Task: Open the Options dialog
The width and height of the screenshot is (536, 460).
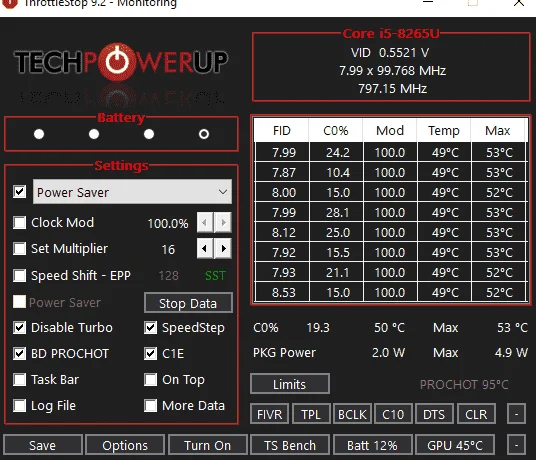Action: [x=125, y=445]
